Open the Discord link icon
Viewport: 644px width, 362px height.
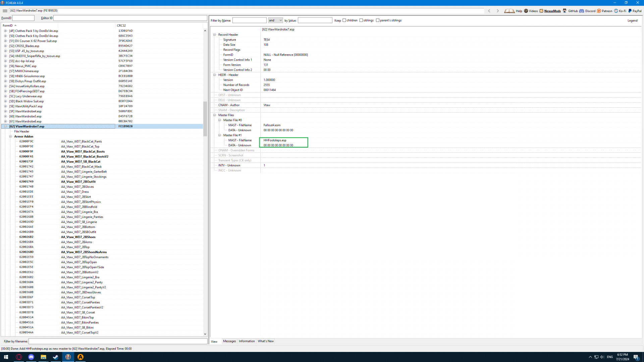tap(582, 11)
